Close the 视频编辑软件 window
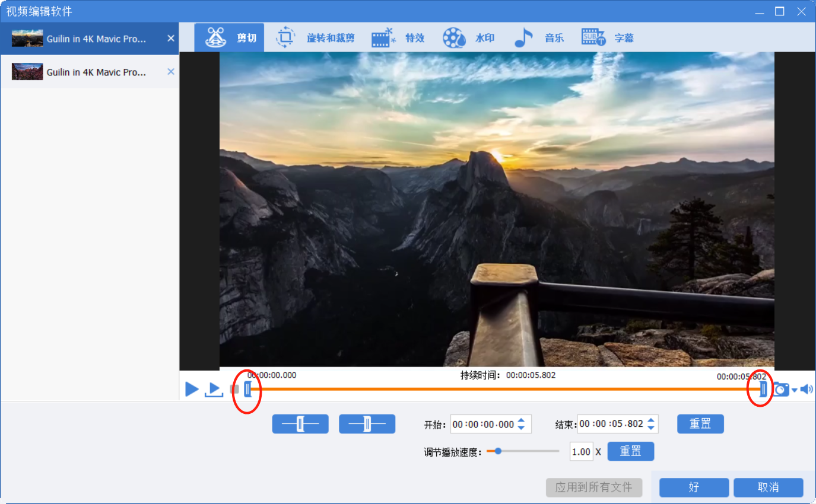The image size is (816, 504). coord(801,11)
